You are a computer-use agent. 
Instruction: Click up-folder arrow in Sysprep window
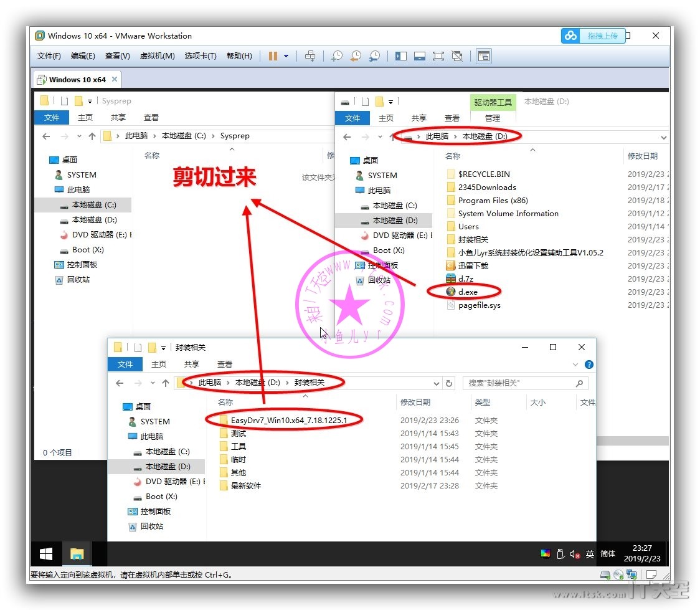click(92, 136)
